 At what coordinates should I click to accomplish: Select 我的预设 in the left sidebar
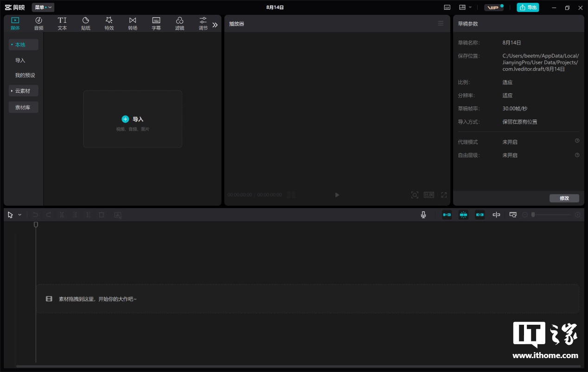pyautogui.click(x=25, y=76)
